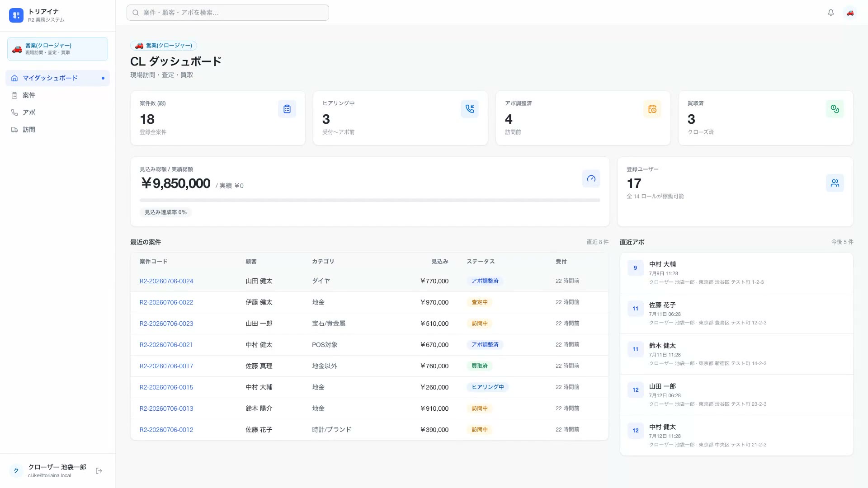Click category 時計/ブランド cell
Viewport: 868px width, 488px height.
point(331,430)
